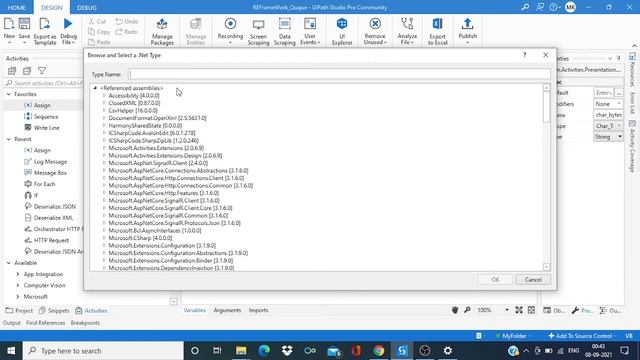Open UI Explorer
Viewport: 640px width, 360px height.
point(342,31)
